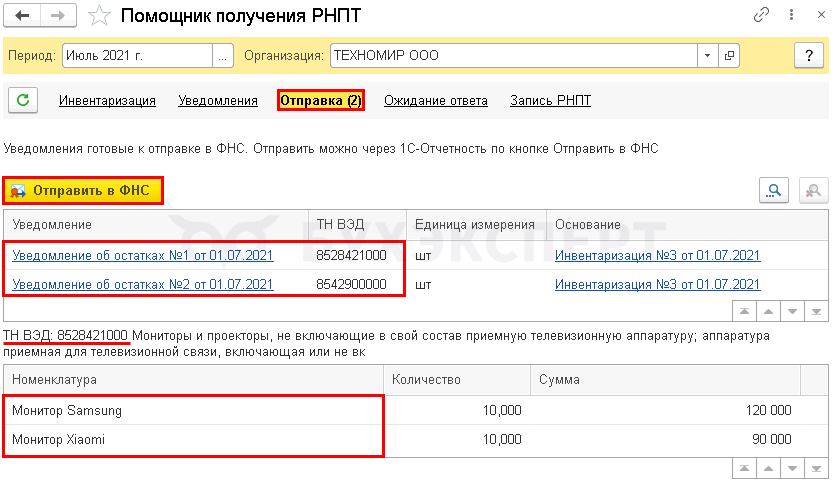The image size is (834, 487).
Task: Open search with the magnifier icon
Action: click(x=774, y=190)
